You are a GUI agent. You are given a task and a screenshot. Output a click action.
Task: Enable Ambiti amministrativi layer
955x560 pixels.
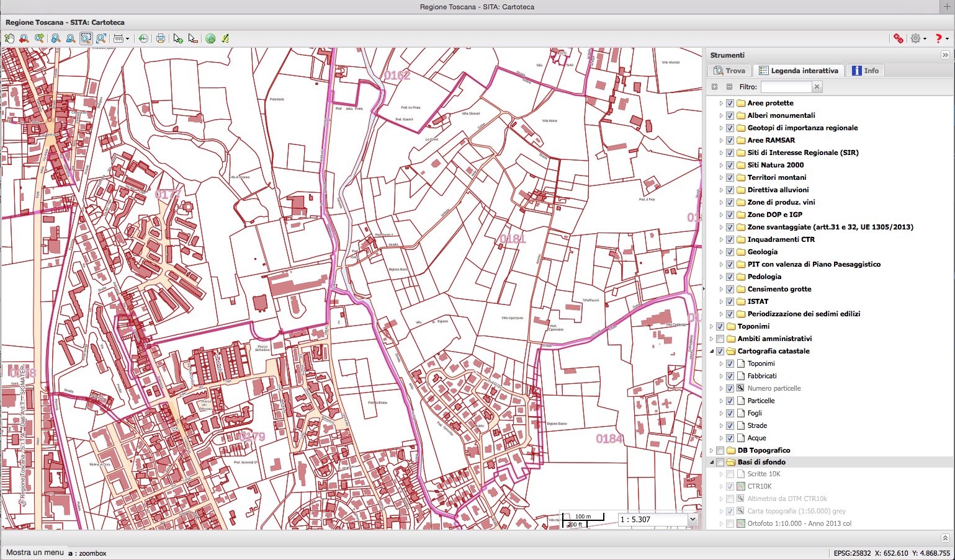tap(720, 339)
